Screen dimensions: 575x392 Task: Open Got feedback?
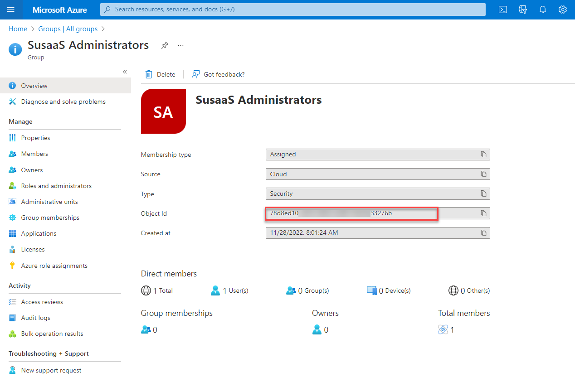[x=218, y=74]
